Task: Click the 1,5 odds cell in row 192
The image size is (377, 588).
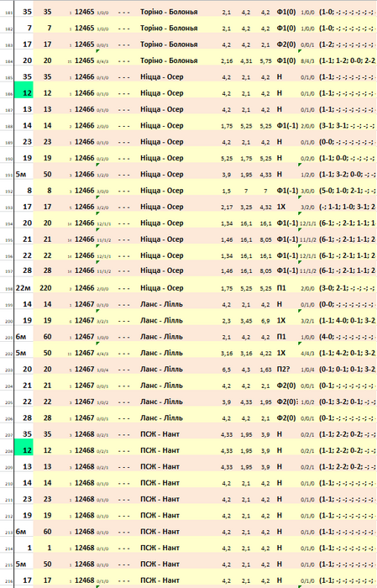Action: click(227, 191)
